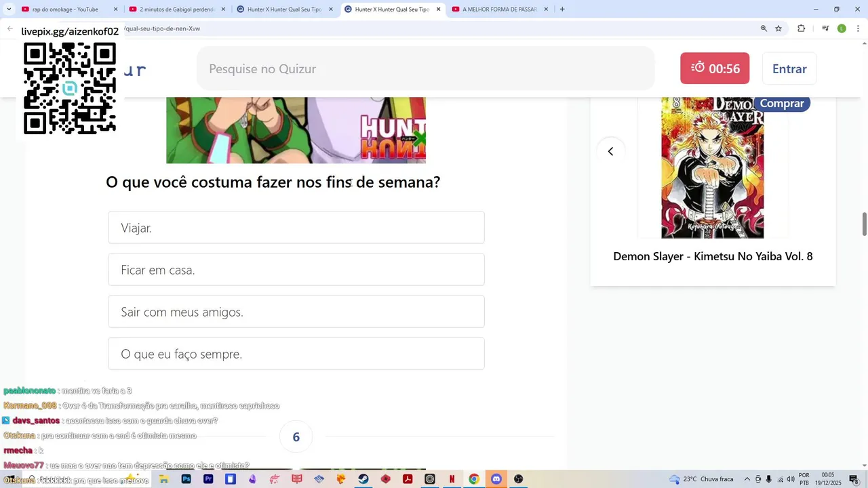This screenshot has height=488, width=868.
Task: Switch to 'A MELHOR FORMA DE PASSAR' tab
Action: tap(500, 9)
